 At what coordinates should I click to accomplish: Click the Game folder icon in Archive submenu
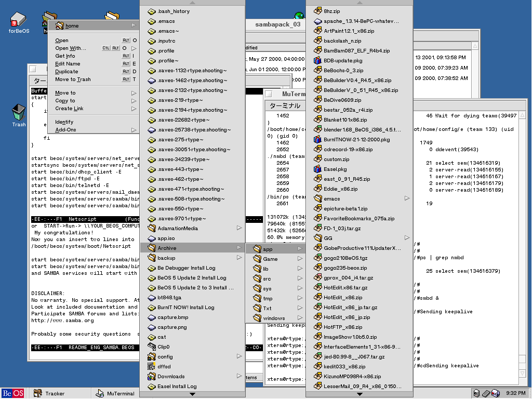257,259
